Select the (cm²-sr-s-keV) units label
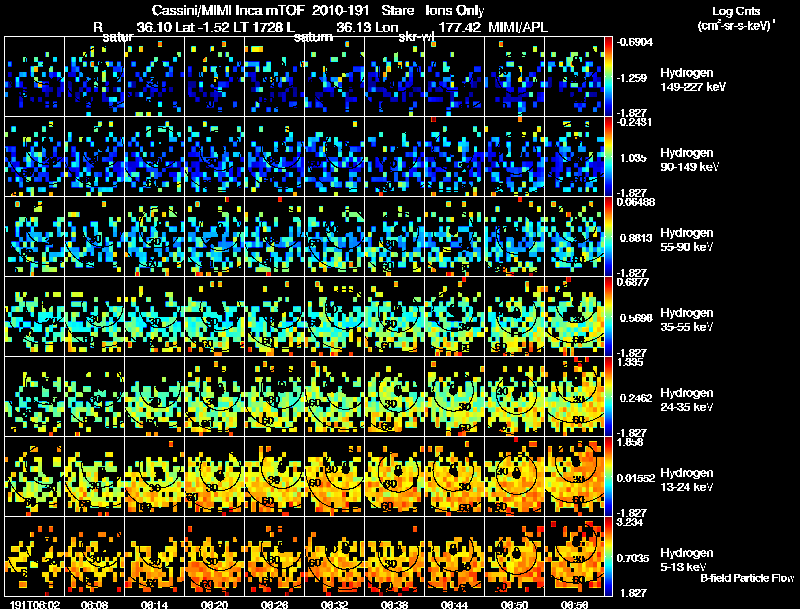800x609 pixels. coord(736,25)
